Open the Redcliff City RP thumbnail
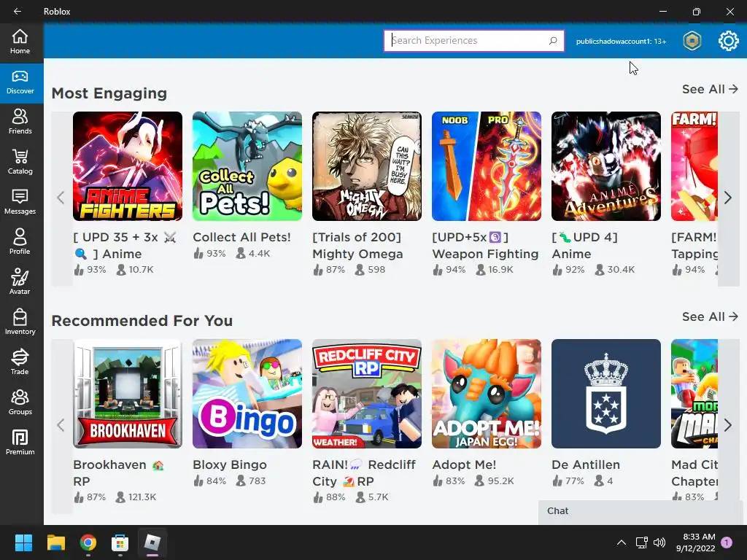The width and height of the screenshot is (747, 560). [367, 394]
